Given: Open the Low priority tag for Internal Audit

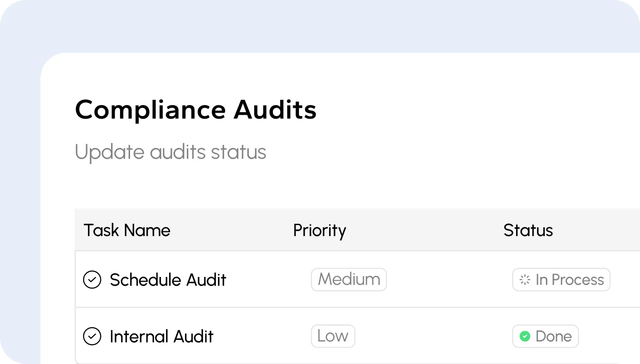Looking at the screenshot, I should (333, 336).
